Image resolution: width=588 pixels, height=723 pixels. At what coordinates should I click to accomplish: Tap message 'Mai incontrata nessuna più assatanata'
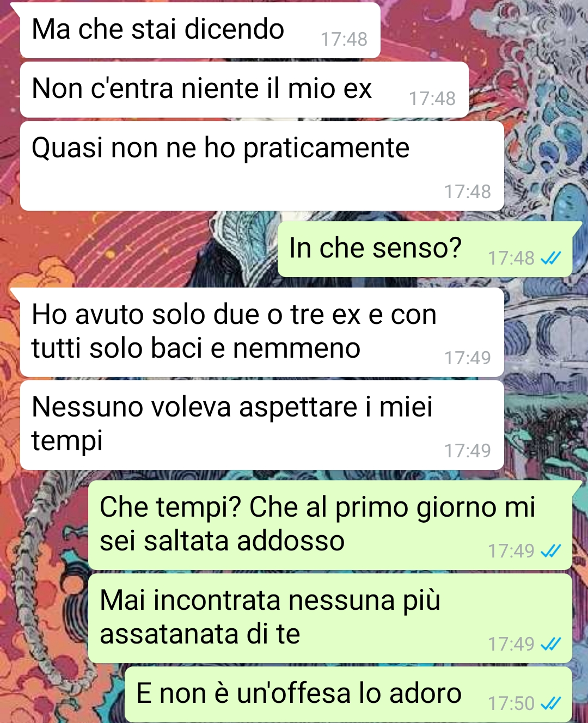[330, 618]
